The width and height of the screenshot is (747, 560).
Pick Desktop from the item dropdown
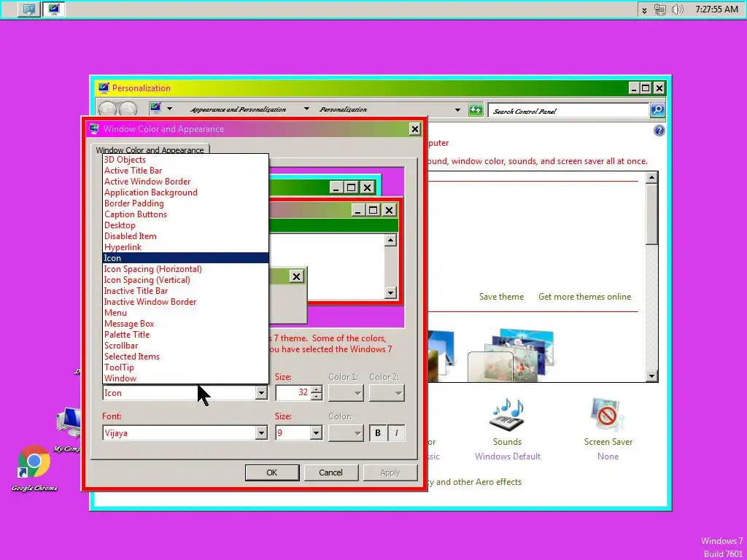pyautogui.click(x=186, y=225)
